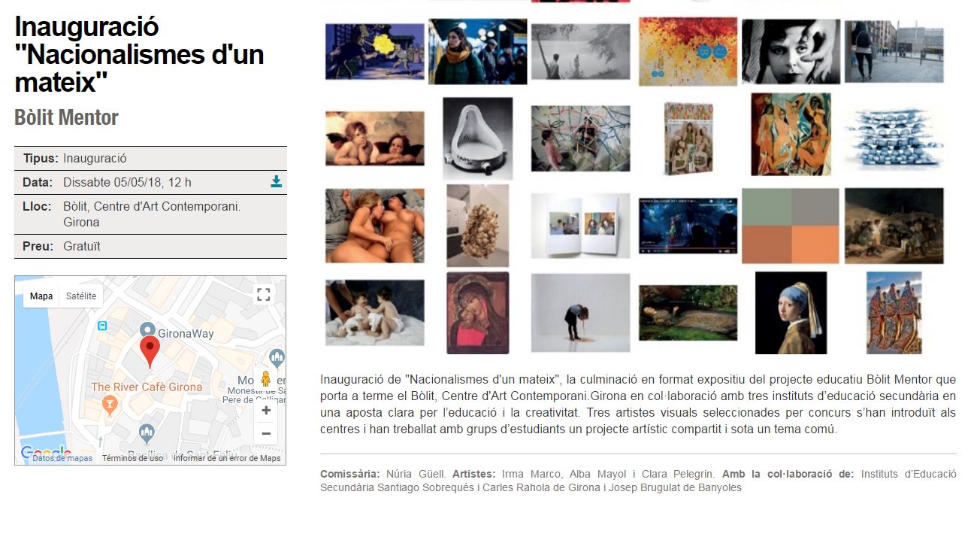This screenshot has height=534, width=980.
Task: Click the 'Comissària:' credits label
Action: [x=350, y=474]
